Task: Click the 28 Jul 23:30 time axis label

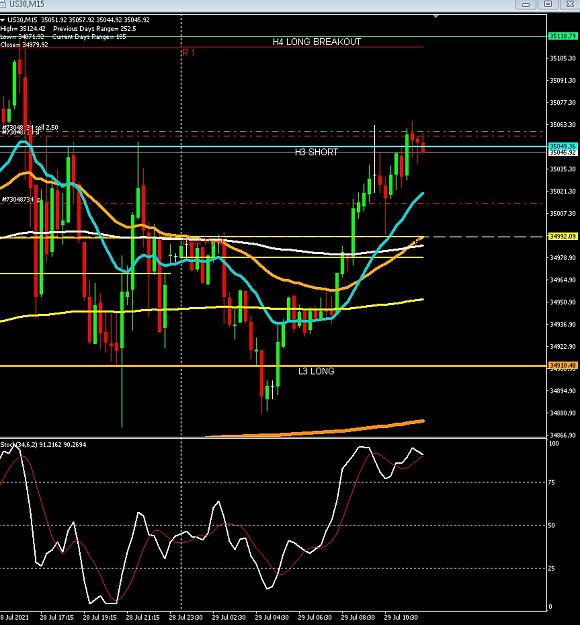Action: pos(185,617)
